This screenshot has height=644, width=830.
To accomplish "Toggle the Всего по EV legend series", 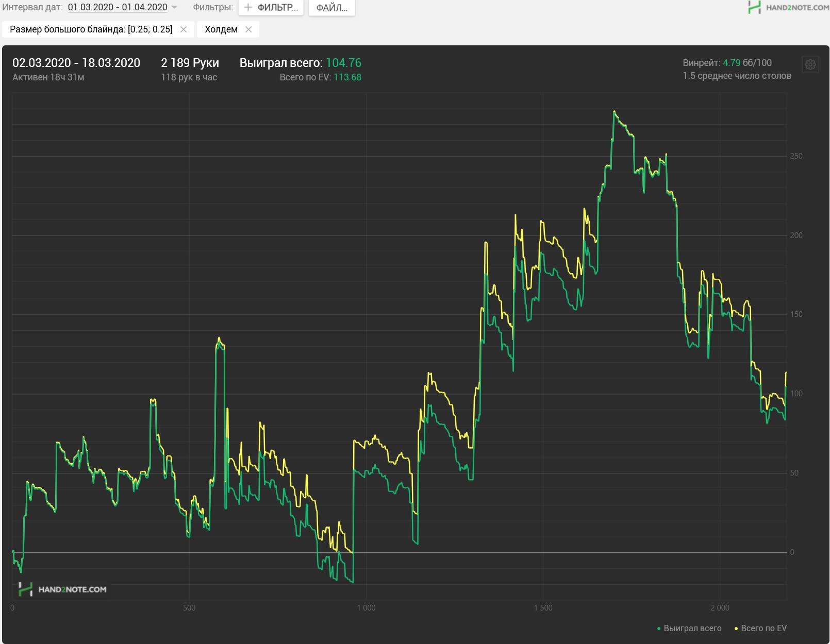I will (x=760, y=628).
